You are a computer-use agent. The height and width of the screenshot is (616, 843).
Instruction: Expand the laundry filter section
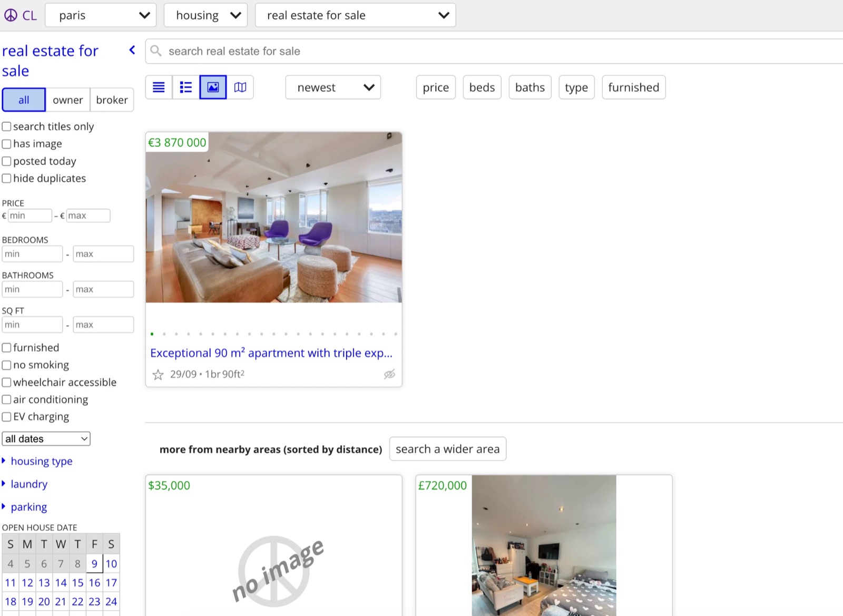25,484
